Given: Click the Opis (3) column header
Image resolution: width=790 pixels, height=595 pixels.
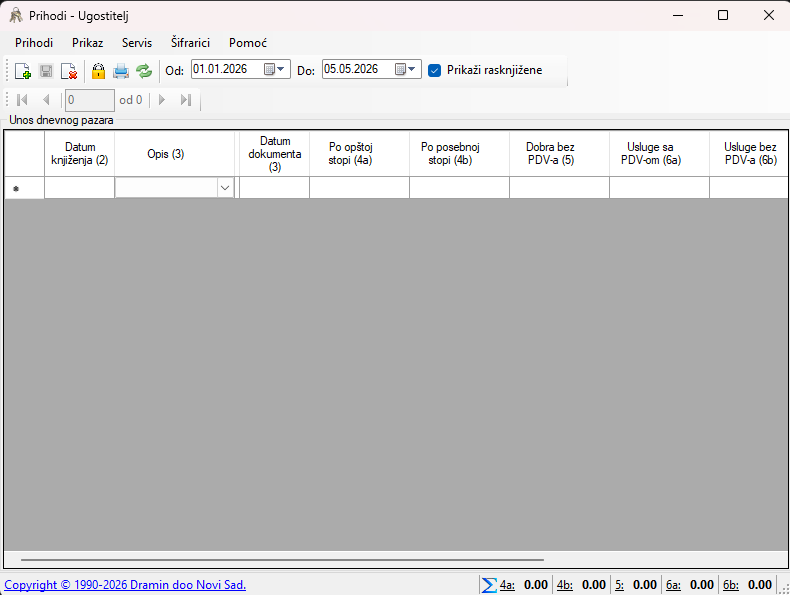Looking at the screenshot, I should (x=175, y=154).
